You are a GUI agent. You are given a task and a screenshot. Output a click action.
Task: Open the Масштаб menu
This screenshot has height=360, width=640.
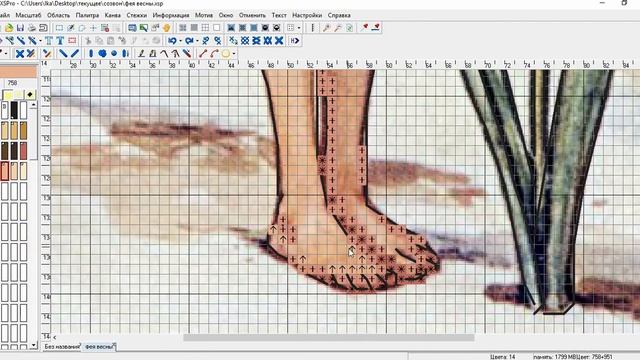coord(28,15)
